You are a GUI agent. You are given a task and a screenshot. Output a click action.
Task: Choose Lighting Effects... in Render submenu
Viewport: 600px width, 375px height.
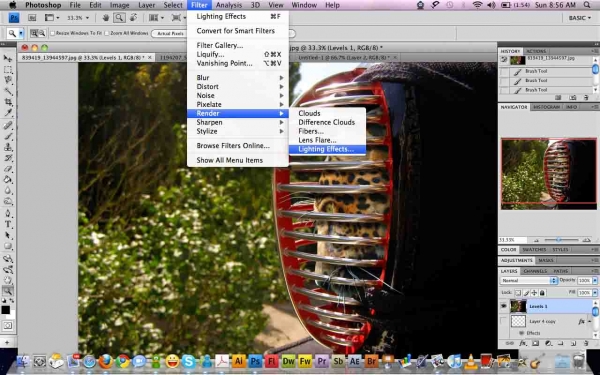click(327, 149)
